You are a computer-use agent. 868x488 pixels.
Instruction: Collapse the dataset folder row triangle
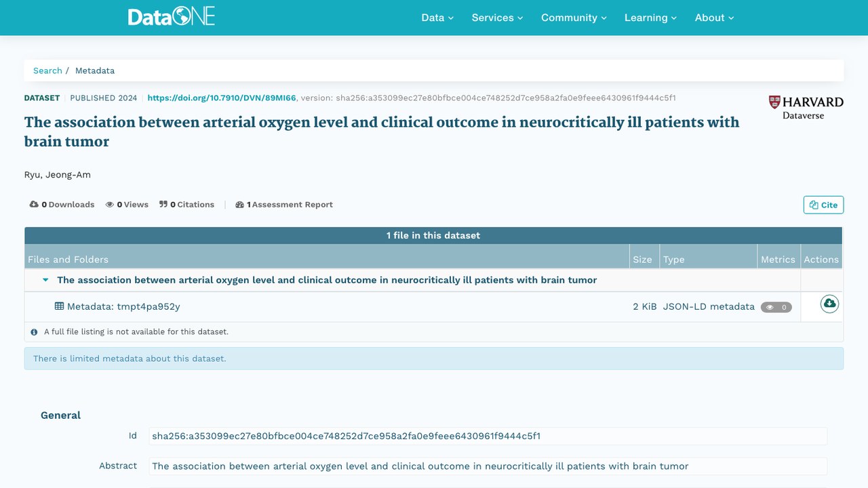pos(45,280)
